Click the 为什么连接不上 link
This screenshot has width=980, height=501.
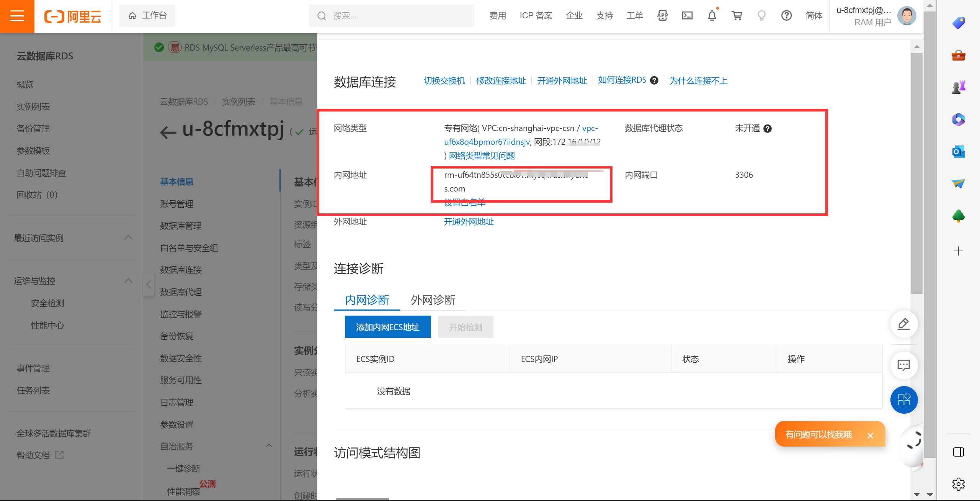click(698, 80)
